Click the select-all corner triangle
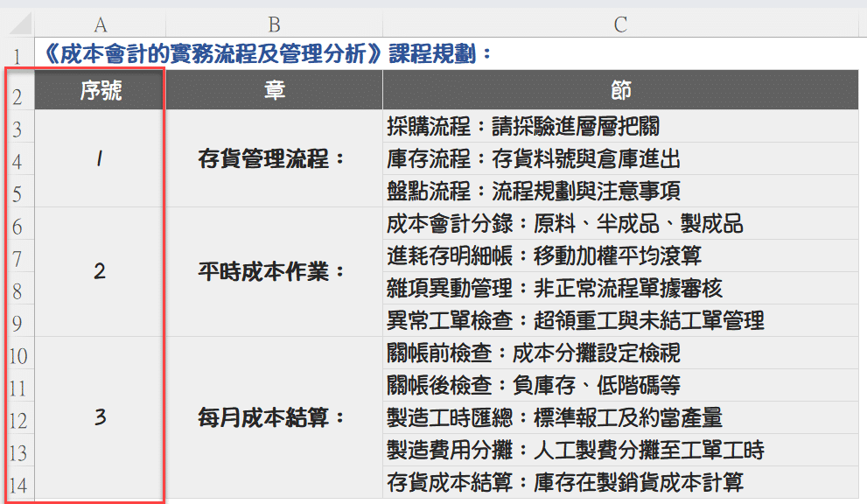867x504 pixels. click(20, 24)
